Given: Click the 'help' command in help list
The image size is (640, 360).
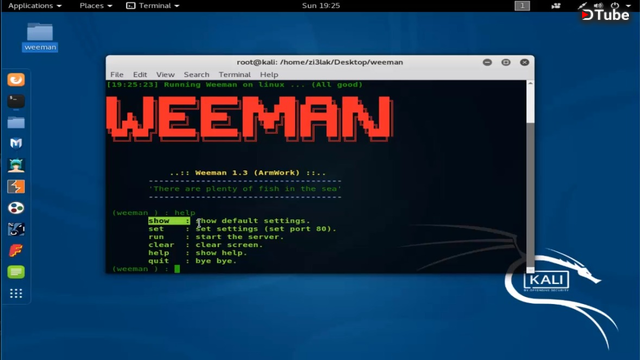Looking at the screenshot, I should coord(159,253).
